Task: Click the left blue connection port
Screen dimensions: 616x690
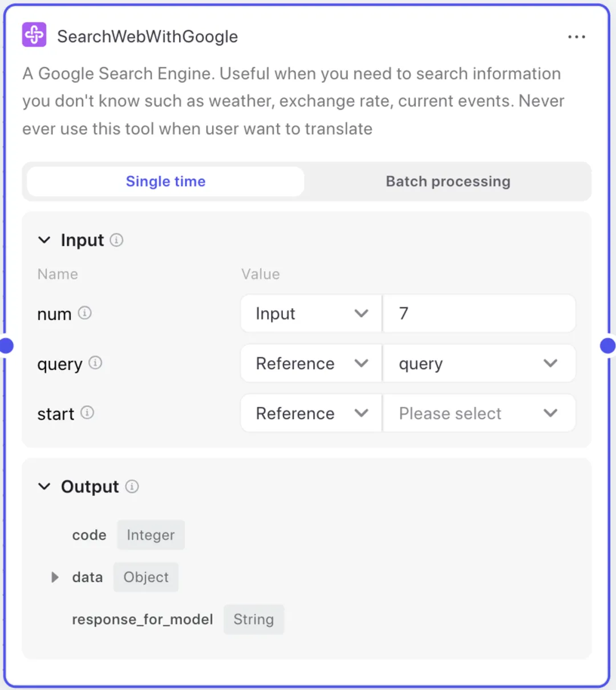Action: point(6,345)
